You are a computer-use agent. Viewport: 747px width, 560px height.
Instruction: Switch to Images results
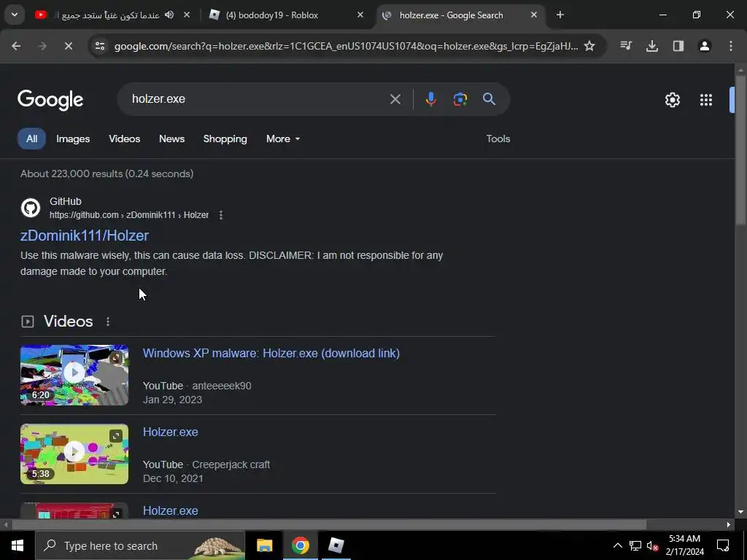73,139
